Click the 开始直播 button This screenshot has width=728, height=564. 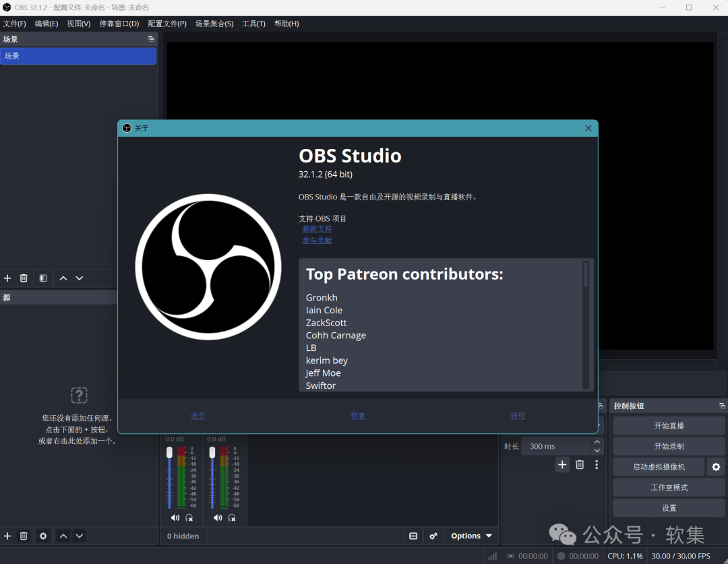pos(669,426)
